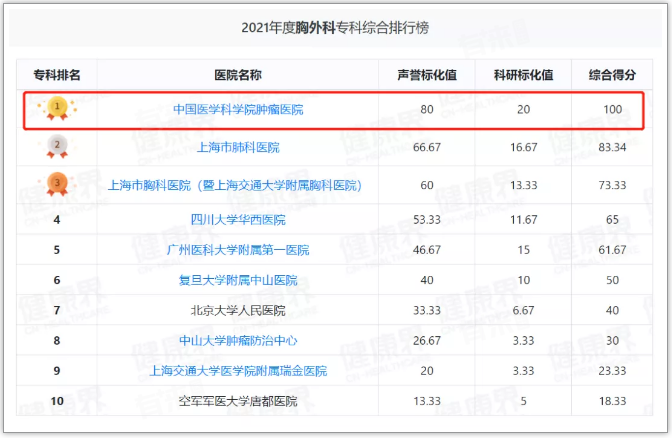
Task: Click the 综合得分 column header
Action: pos(613,75)
